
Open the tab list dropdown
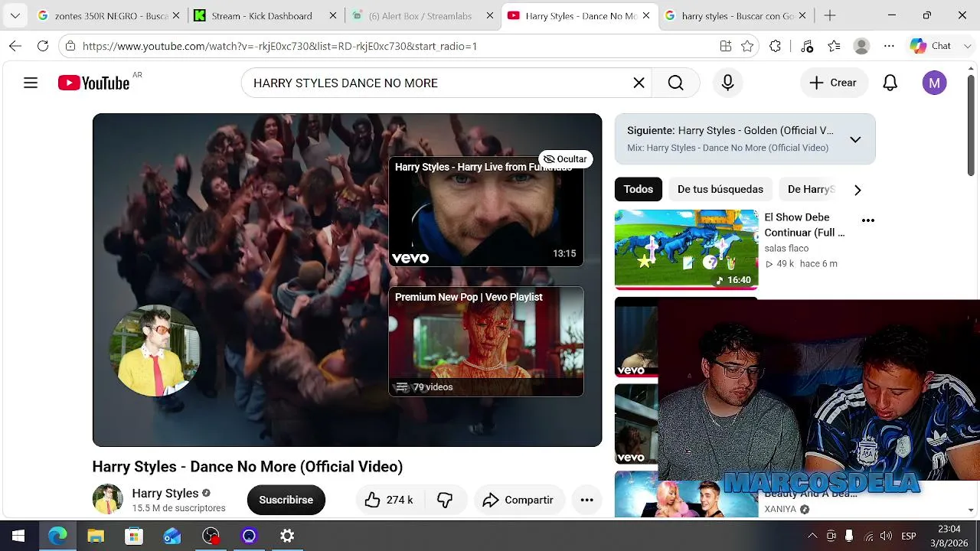15,15
